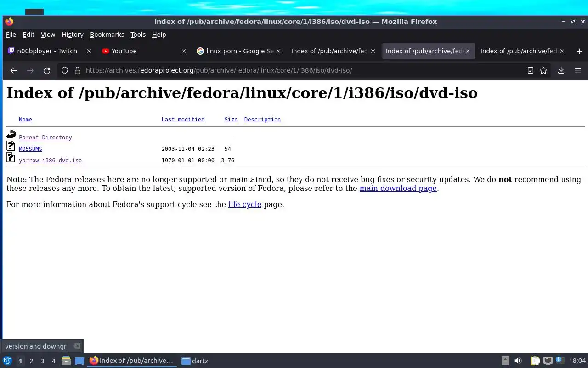Open the Help menu
The image size is (588, 368).
159,34
